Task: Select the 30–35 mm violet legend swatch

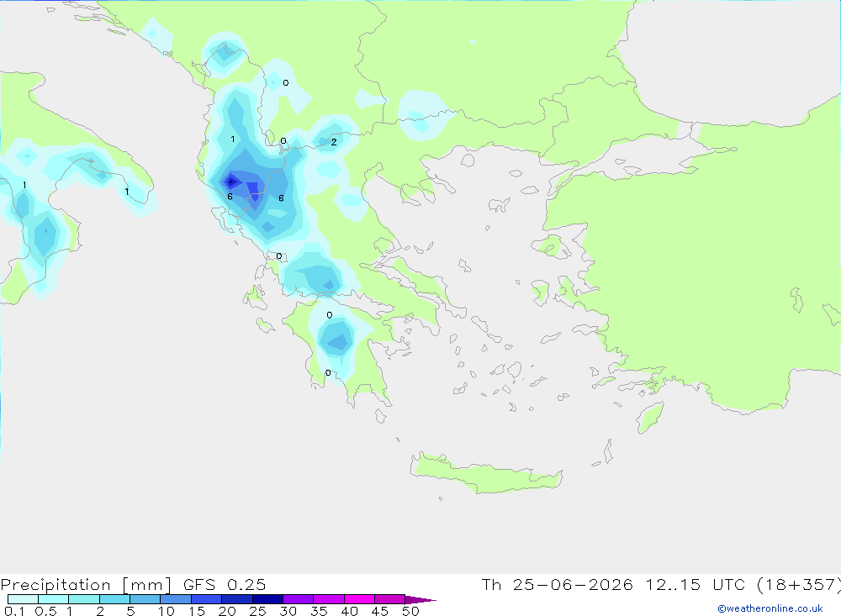Action: (299, 599)
